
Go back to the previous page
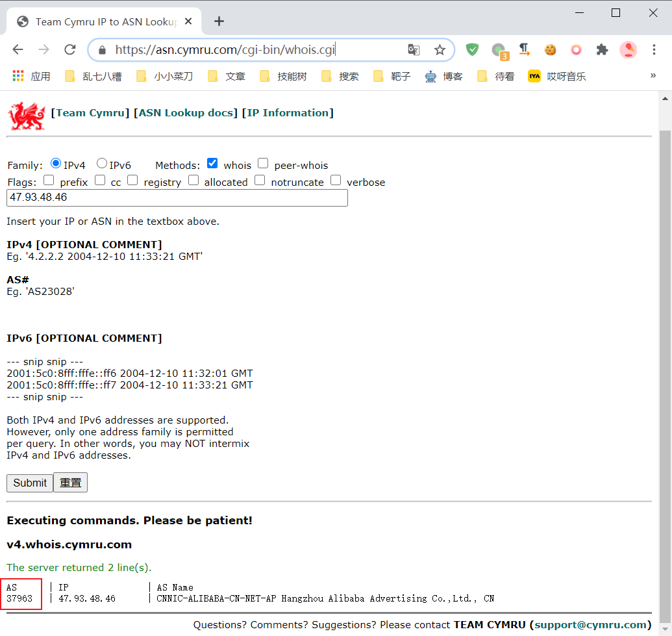(18, 50)
